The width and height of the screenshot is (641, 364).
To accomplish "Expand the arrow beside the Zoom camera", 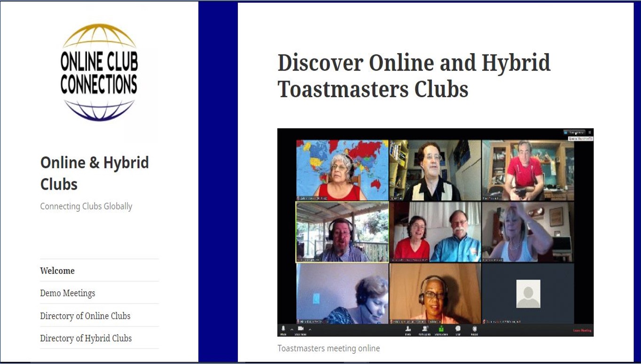I will click(x=310, y=329).
